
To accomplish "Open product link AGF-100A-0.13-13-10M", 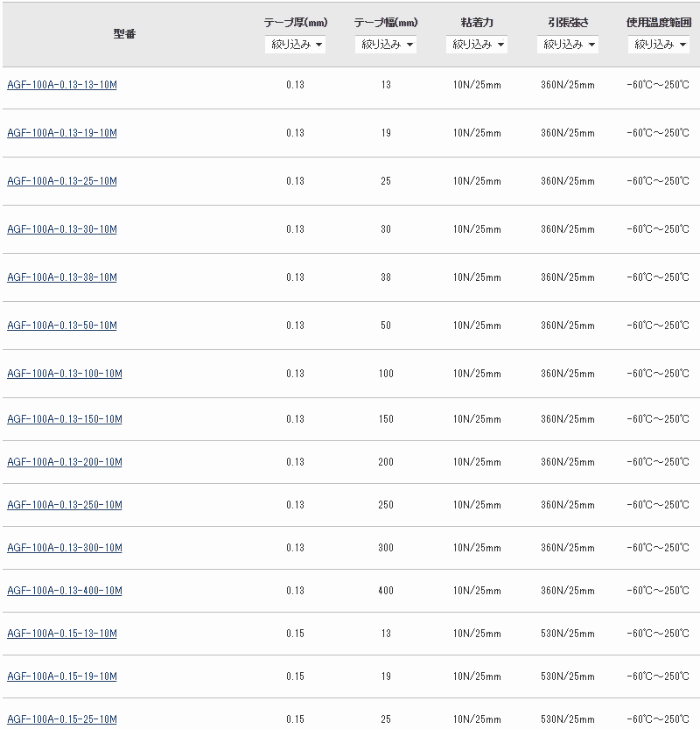I will pyautogui.click(x=62, y=85).
